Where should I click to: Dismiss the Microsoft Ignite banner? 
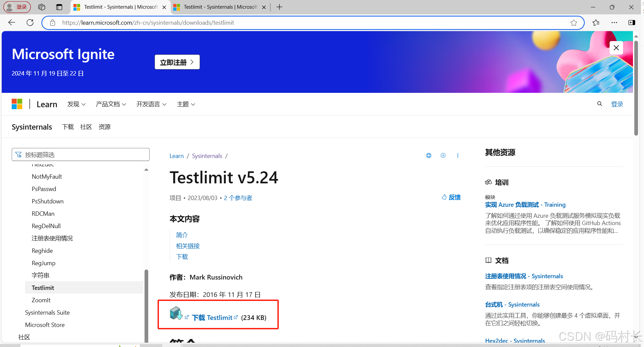(x=616, y=48)
